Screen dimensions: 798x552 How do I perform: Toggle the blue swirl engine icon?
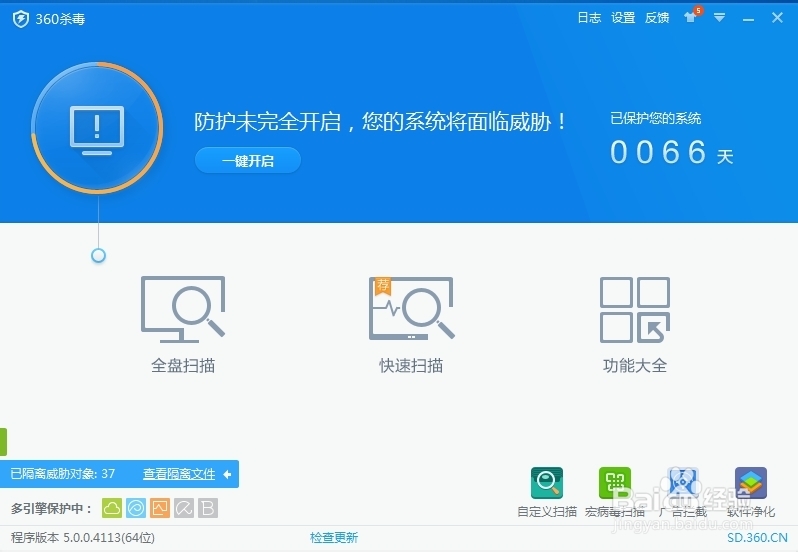pos(136,508)
